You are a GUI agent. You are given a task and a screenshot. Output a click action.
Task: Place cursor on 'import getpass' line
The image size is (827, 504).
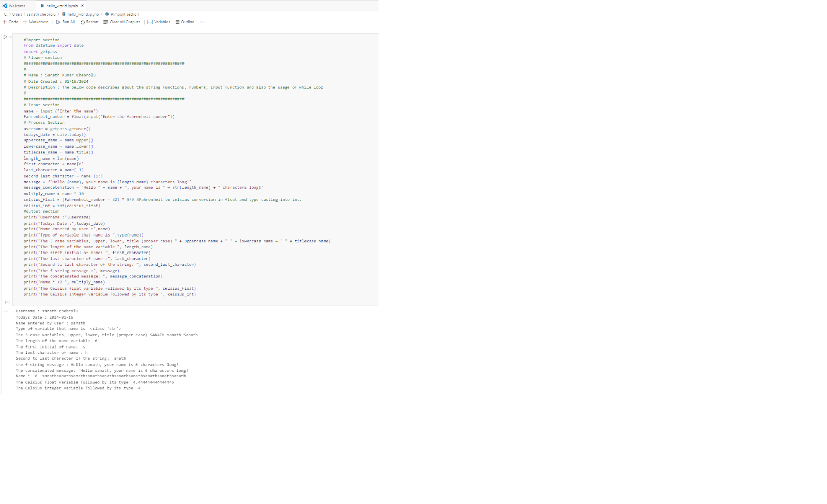click(x=40, y=52)
